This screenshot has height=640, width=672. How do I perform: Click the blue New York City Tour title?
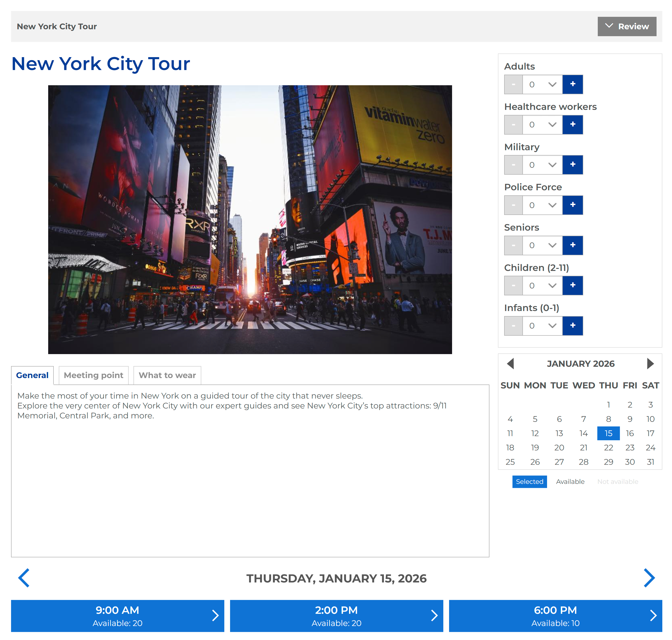[x=101, y=64]
